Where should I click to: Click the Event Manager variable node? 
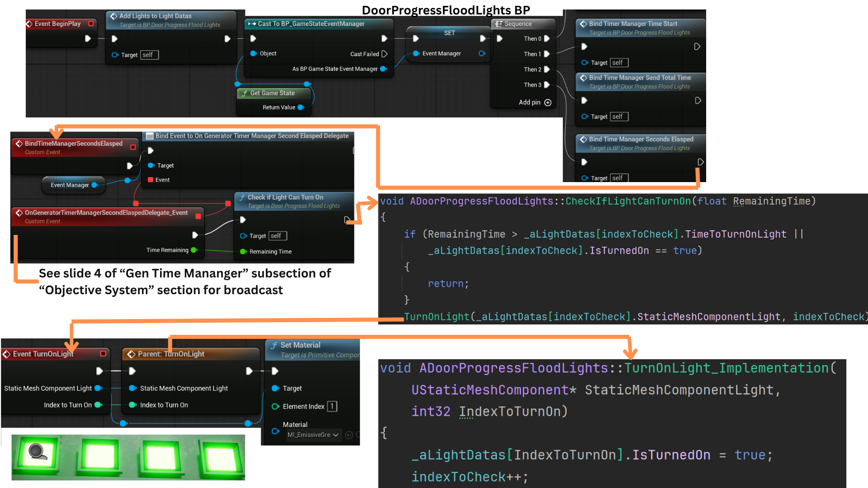tap(70, 185)
